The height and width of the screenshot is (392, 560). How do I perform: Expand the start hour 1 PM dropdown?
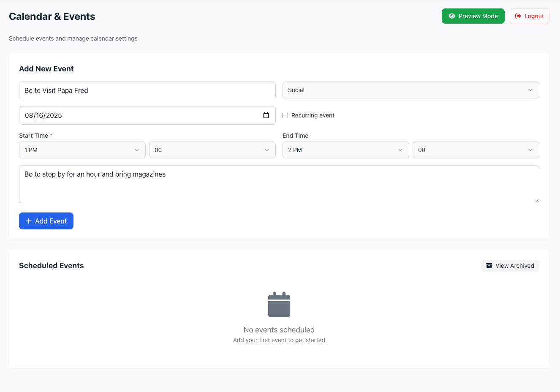point(82,150)
